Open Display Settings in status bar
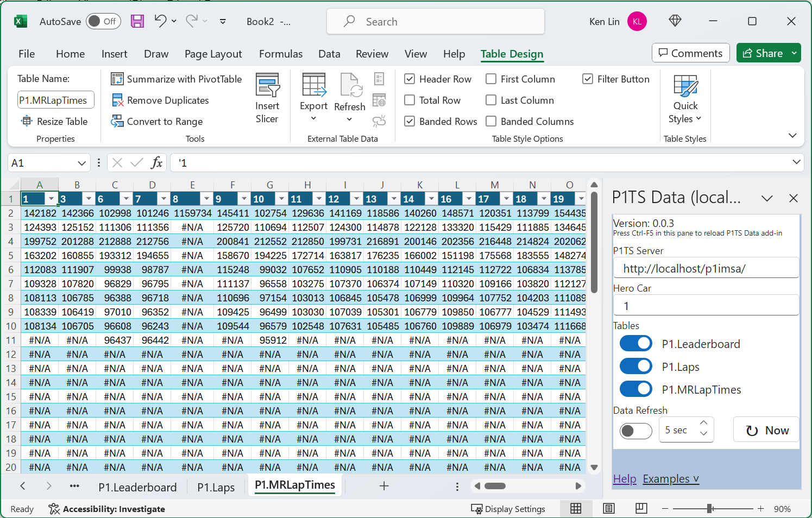Screen dimensions: 812x518 coord(508,509)
